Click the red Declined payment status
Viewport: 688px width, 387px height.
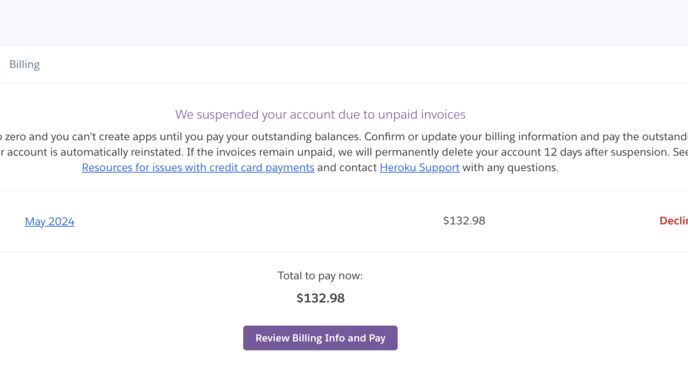click(674, 221)
